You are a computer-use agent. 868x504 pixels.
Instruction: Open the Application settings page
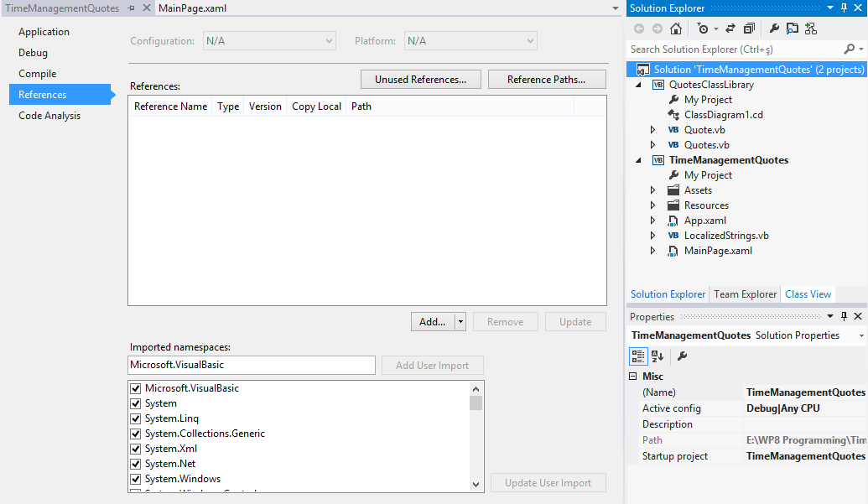click(x=44, y=32)
